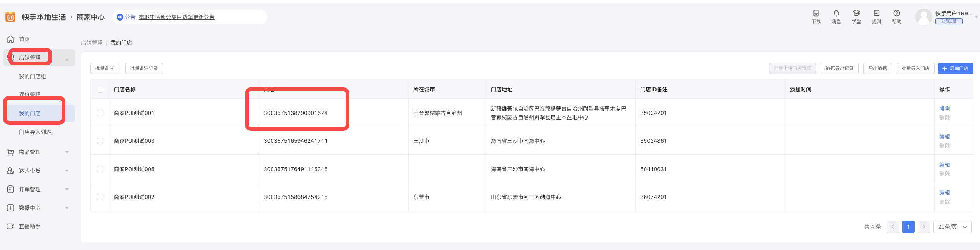Open the 规则 rules icon
Viewport: 980px width, 250px height.
tap(876, 14)
